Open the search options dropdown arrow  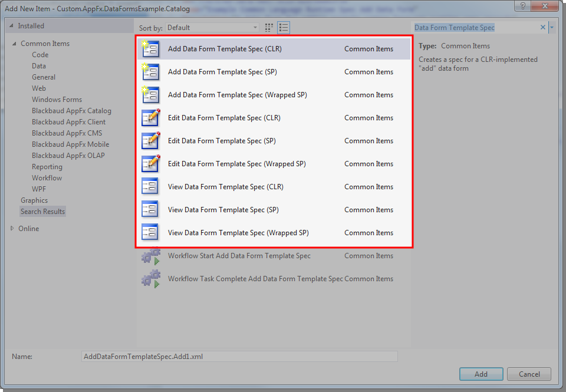(552, 28)
